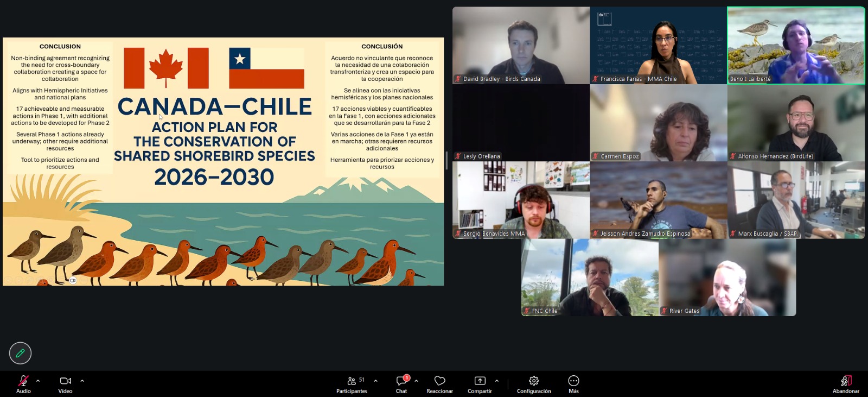Screen dimensions: 868x397
Task: Click River Gates' muted microphone icon
Action: pos(664,311)
